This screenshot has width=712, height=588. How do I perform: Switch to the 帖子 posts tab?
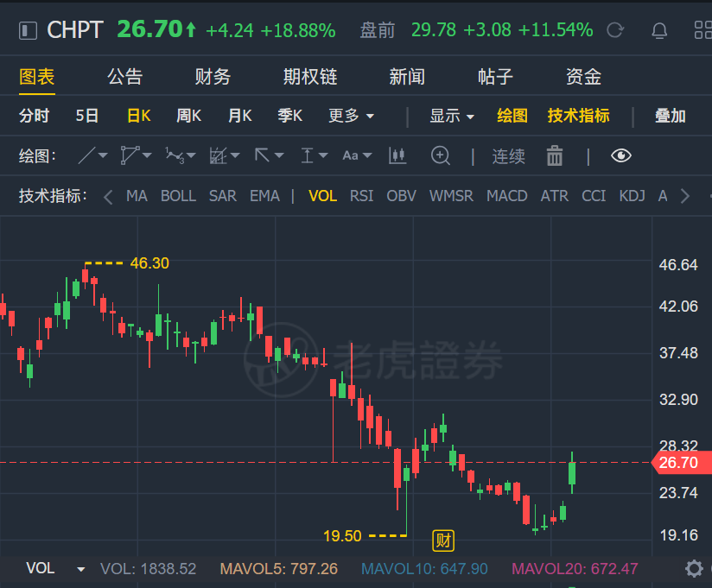[x=495, y=77]
